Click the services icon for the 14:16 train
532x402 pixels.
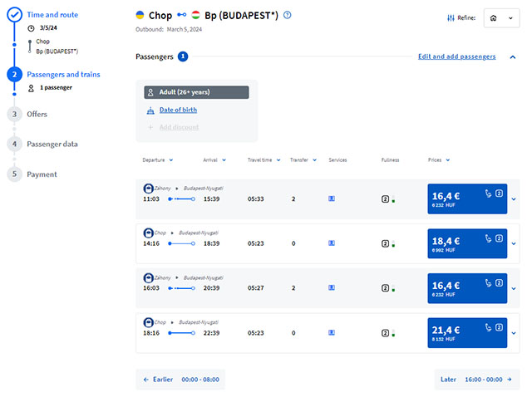[332, 243]
